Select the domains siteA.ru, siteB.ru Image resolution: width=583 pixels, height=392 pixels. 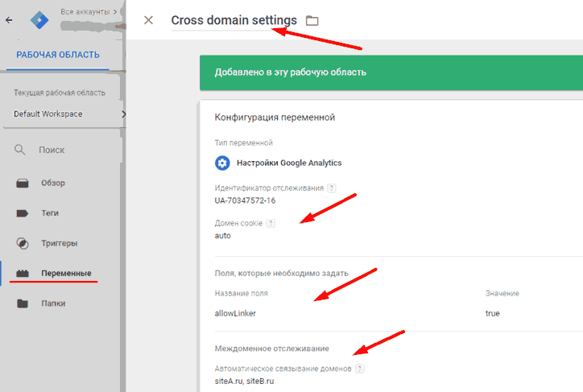(x=244, y=382)
